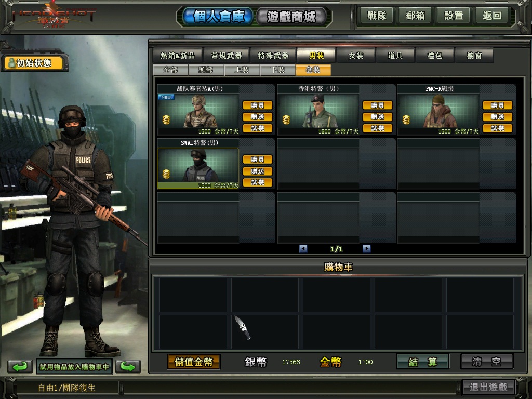This screenshot has height=399, width=532.
Task: Click 購買 for 战队赛套装A(男)
Action: [x=258, y=105]
